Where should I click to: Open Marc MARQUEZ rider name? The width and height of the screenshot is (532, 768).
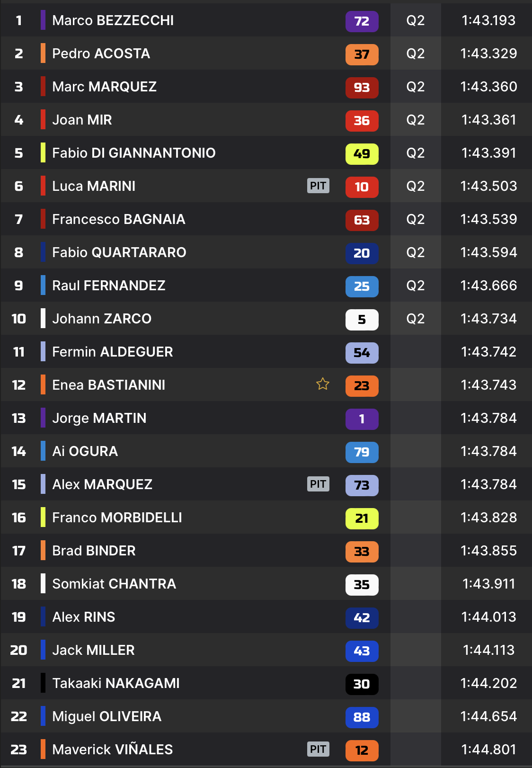click(104, 87)
